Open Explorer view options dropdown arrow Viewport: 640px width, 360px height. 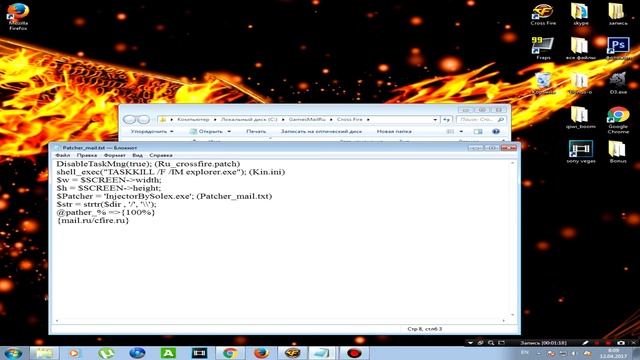pyautogui.click(x=461, y=131)
